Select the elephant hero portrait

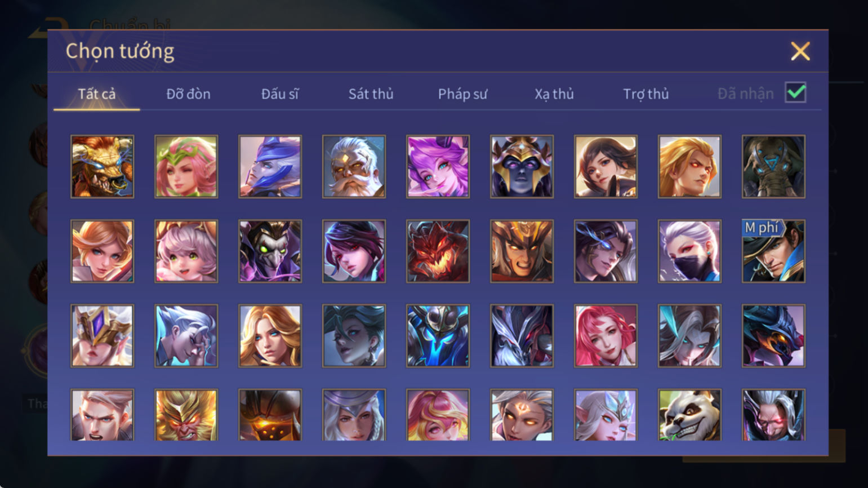point(773,166)
